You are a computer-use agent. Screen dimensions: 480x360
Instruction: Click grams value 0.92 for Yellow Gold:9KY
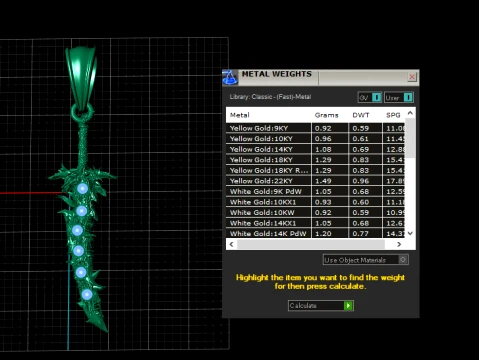[x=323, y=128]
